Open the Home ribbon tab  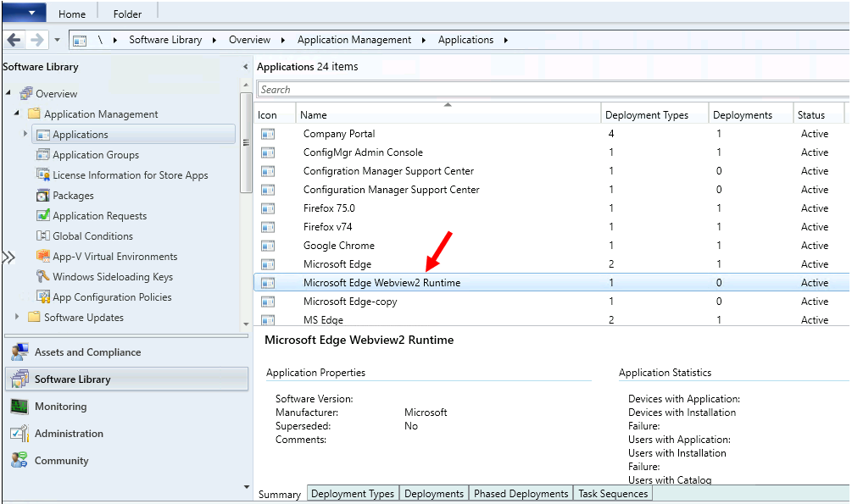[72, 14]
